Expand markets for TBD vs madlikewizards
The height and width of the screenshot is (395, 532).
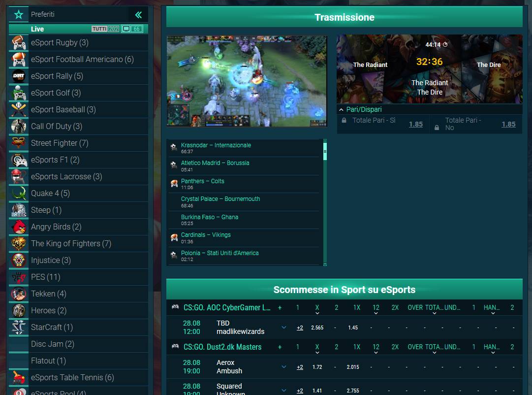coord(283,328)
